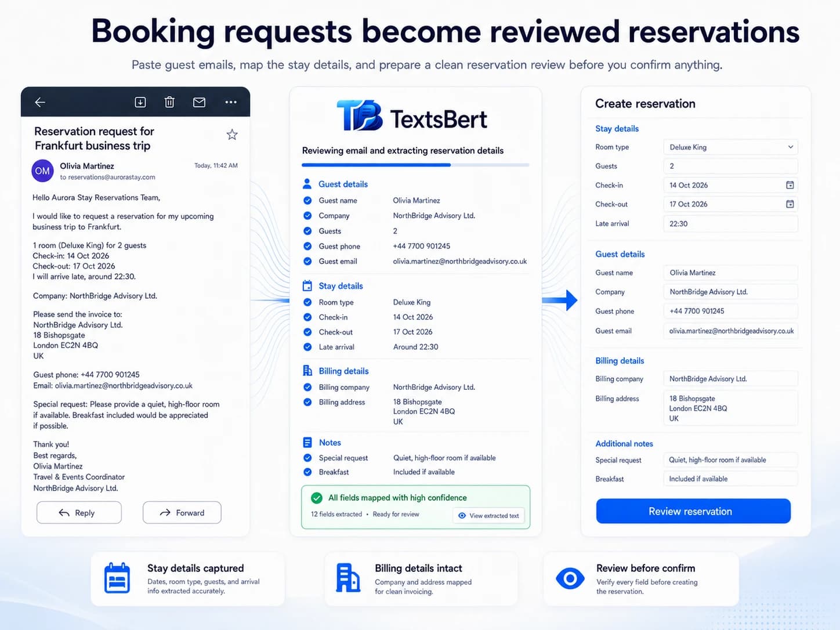Click the 'Travel & Events Coordinator' signature line

coord(79,477)
